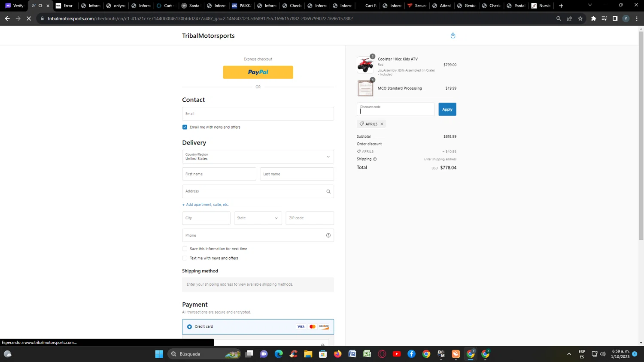This screenshot has height=362, width=644.
Task: Open Microsoft Store from taskbar
Action: click(323, 354)
